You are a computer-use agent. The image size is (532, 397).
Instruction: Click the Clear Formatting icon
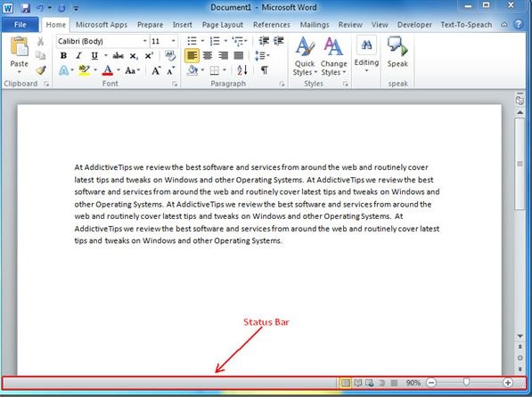pyautogui.click(x=170, y=55)
